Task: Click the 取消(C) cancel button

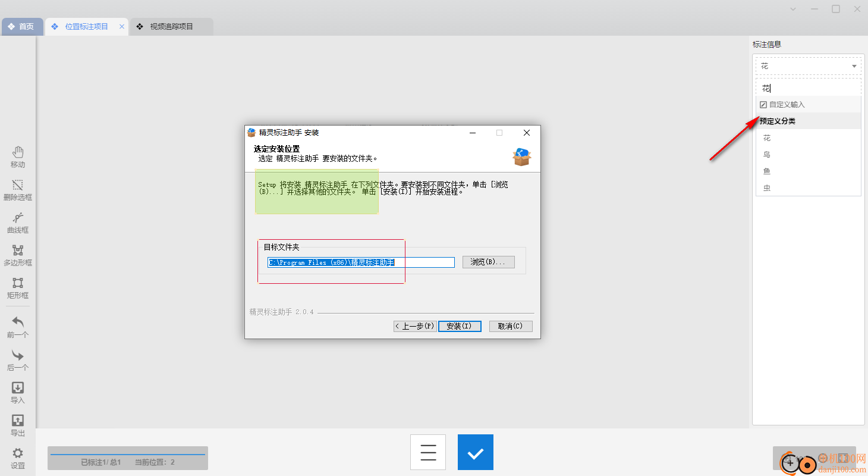Action: (511, 326)
